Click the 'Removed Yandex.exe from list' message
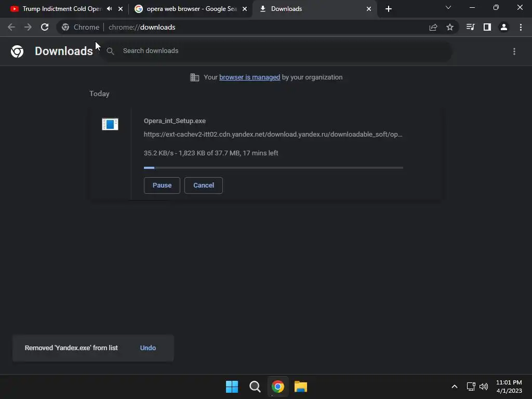Image resolution: width=532 pixels, height=399 pixels. tap(71, 348)
